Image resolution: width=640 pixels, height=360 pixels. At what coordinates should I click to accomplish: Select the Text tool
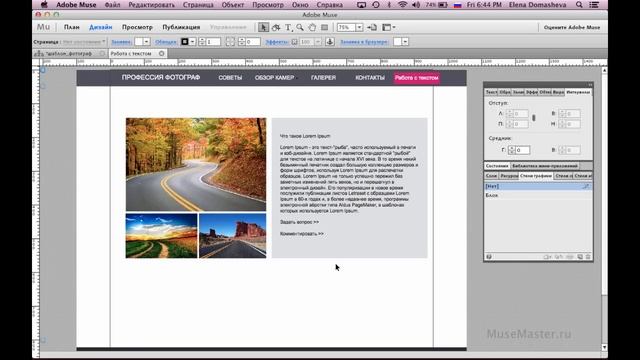[x=288, y=27]
